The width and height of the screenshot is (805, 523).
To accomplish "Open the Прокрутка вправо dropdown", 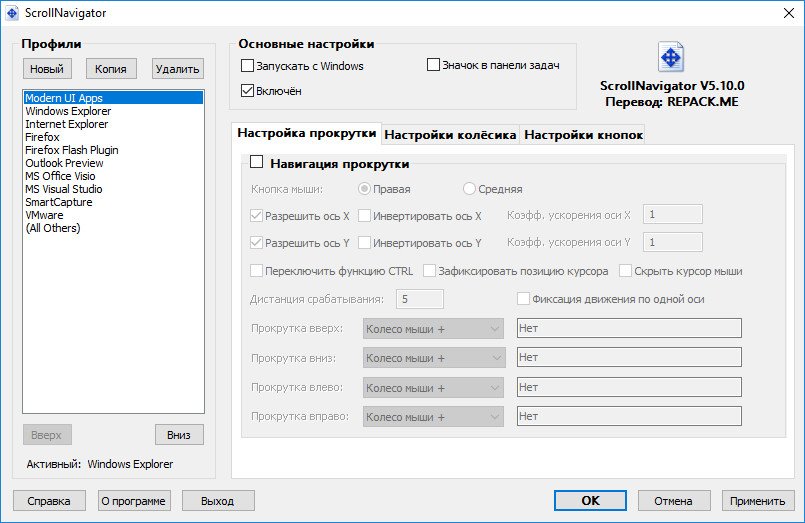I will point(434,417).
